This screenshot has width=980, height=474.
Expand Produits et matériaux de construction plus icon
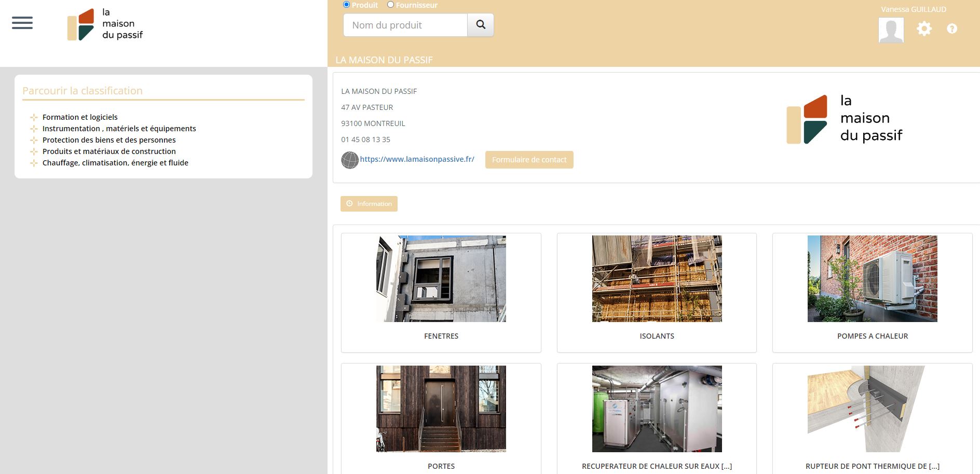34,151
